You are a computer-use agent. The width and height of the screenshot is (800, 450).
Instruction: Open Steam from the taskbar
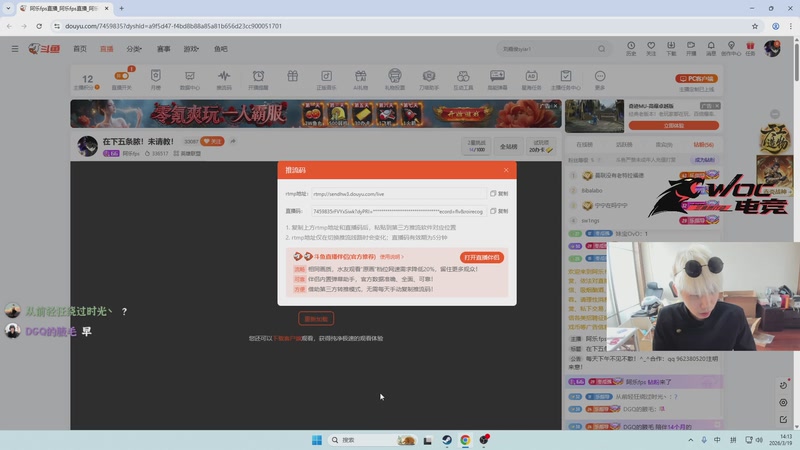[446, 440]
